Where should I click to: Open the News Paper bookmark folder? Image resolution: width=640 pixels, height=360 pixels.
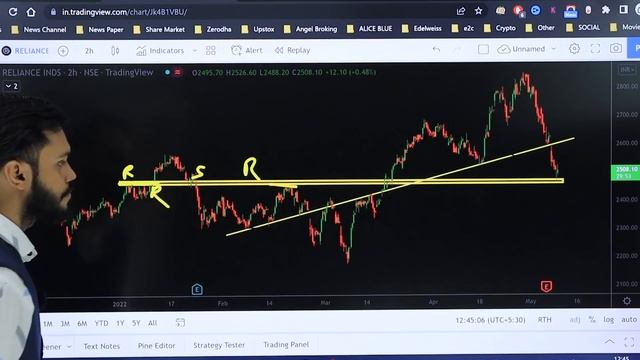(x=100, y=29)
